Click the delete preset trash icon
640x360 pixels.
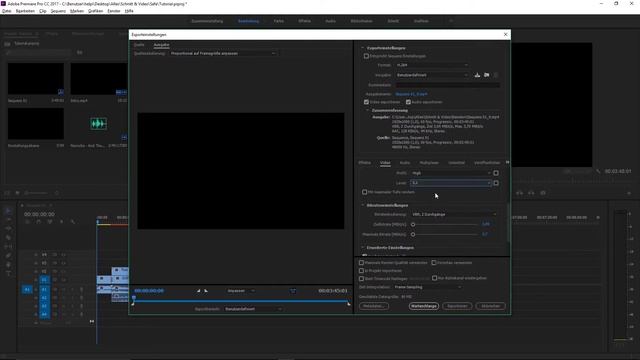point(496,75)
